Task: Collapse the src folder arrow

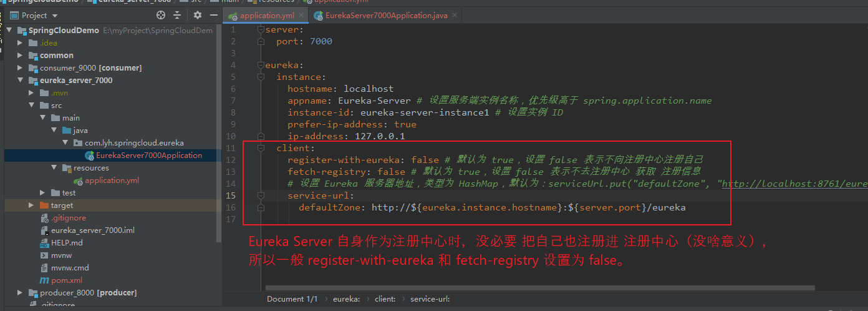Action: pos(32,106)
